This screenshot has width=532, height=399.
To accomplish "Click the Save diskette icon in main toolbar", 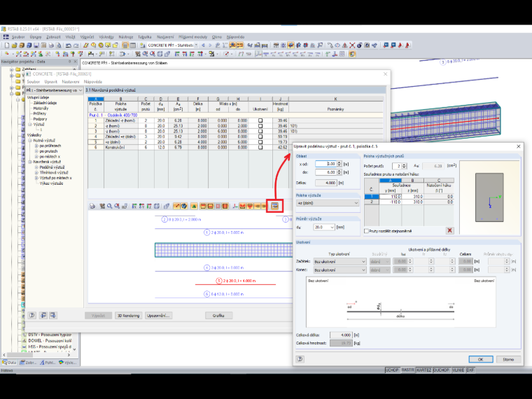I will point(36,45).
